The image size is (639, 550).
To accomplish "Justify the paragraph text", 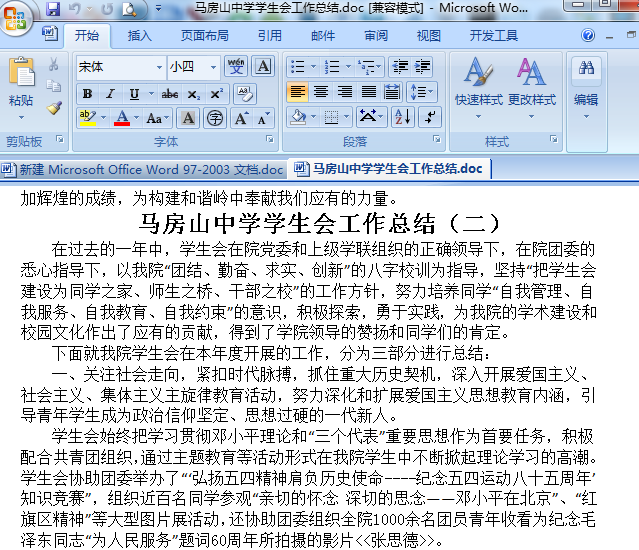I will point(369,92).
